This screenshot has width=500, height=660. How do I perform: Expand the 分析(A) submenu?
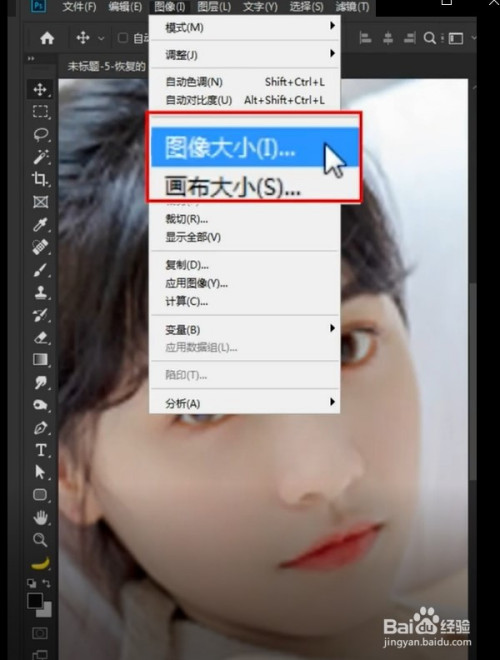point(245,403)
